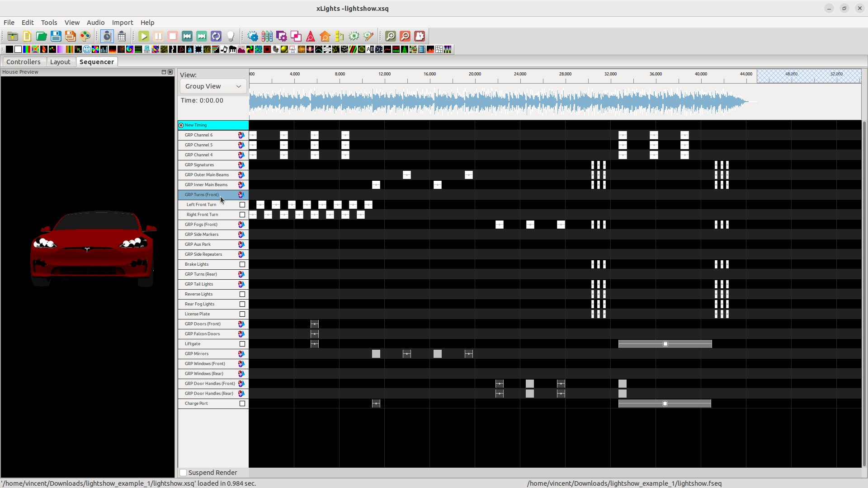Click the green Play button
The width and height of the screenshot is (868, 488).
click(144, 36)
